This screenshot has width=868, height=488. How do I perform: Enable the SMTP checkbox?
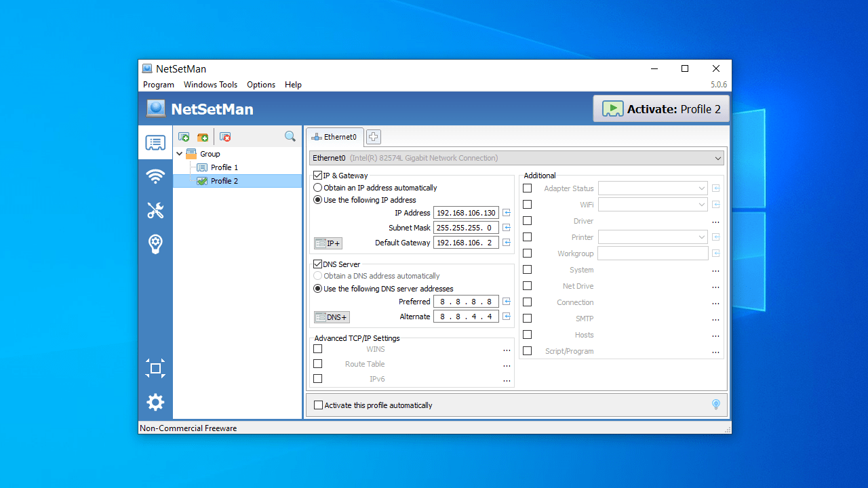(527, 319)
